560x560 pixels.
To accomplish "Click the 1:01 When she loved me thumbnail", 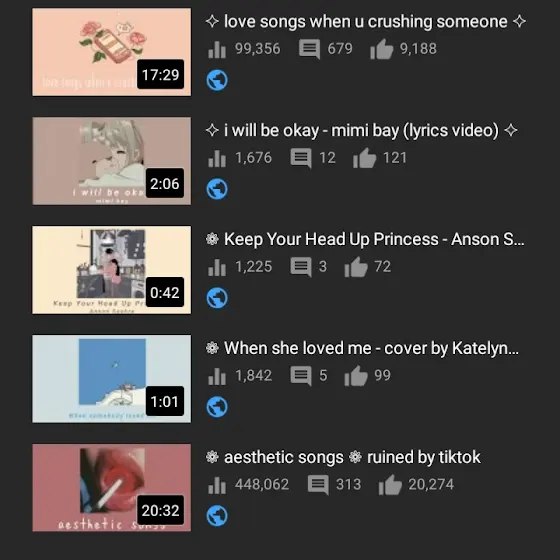I will 111,379.
